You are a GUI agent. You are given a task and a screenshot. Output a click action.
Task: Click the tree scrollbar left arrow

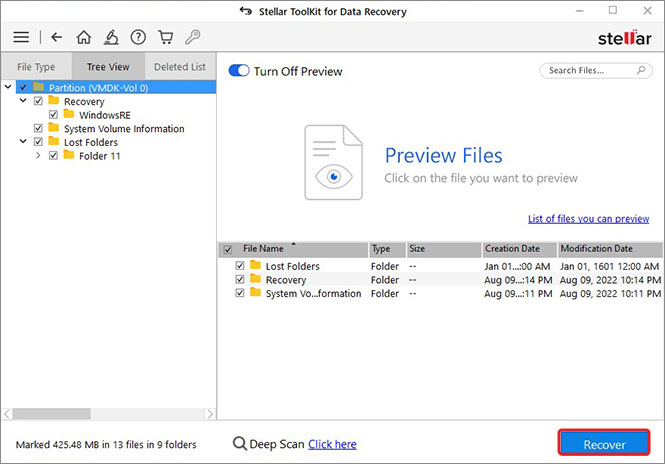[x=7, y=414]
